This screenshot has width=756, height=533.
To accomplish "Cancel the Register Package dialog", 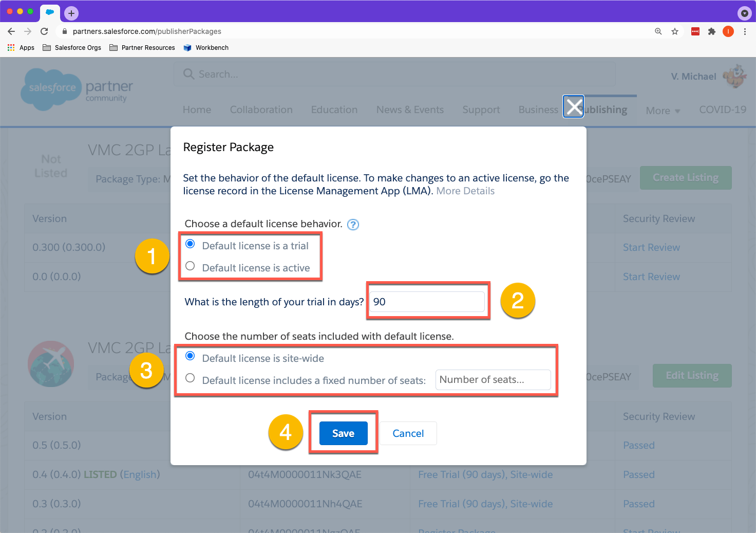I will [x=408, y=433].
